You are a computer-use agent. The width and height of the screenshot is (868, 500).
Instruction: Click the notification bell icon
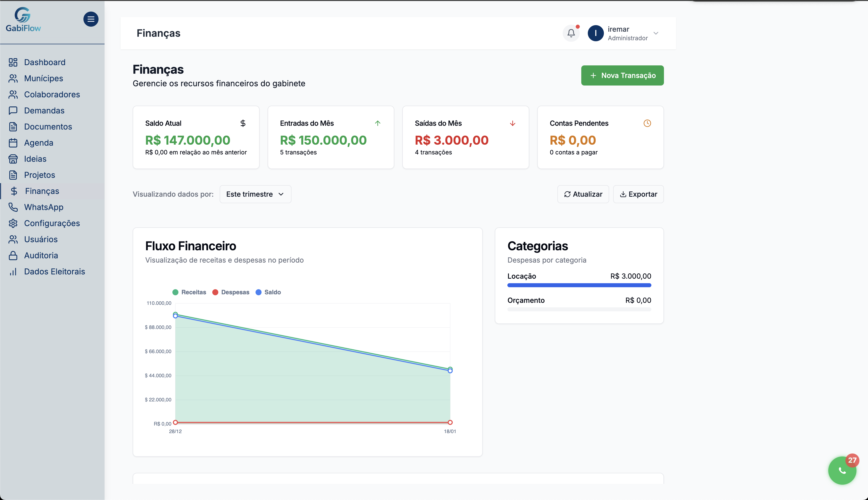pyautogui.click(x=571, y=33)
